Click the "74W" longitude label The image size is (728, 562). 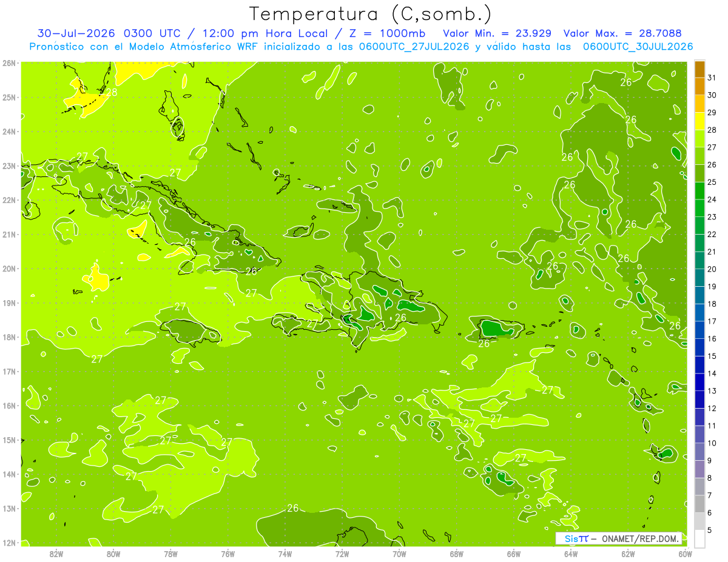(285, 554)
